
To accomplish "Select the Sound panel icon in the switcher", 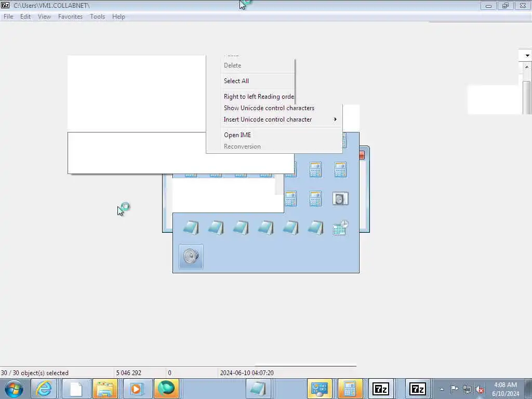I will click(x=340, y=198).
